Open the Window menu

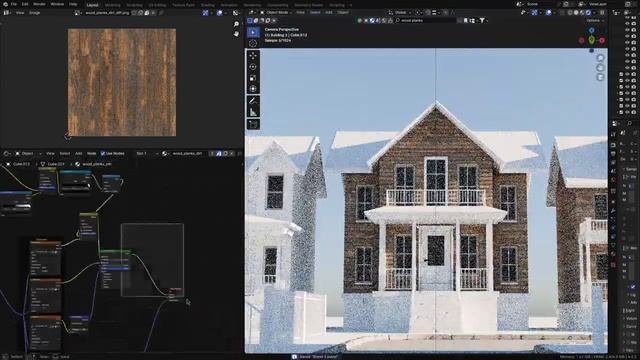click(x=57, y=4)
